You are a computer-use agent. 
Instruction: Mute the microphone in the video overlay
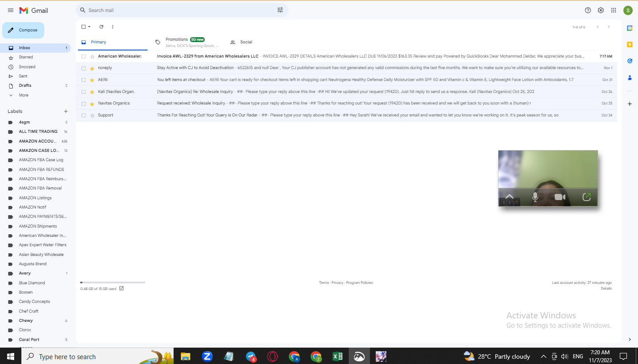[535, 197]
